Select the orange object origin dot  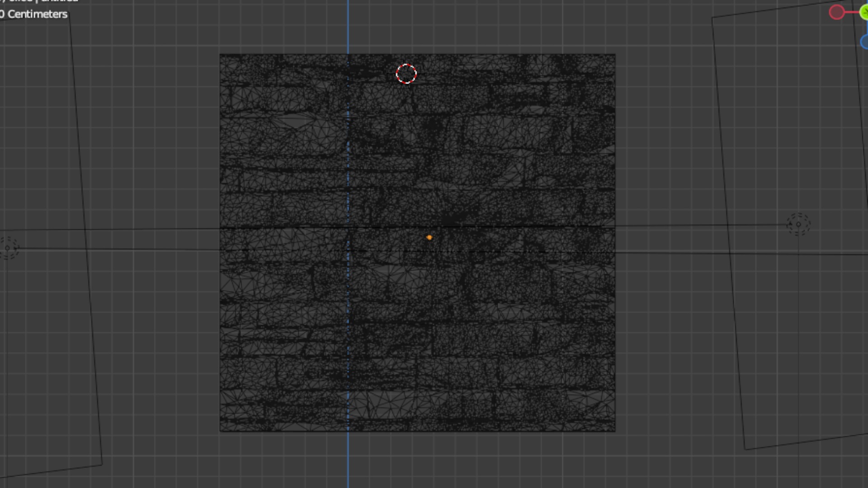pos(429,237)
